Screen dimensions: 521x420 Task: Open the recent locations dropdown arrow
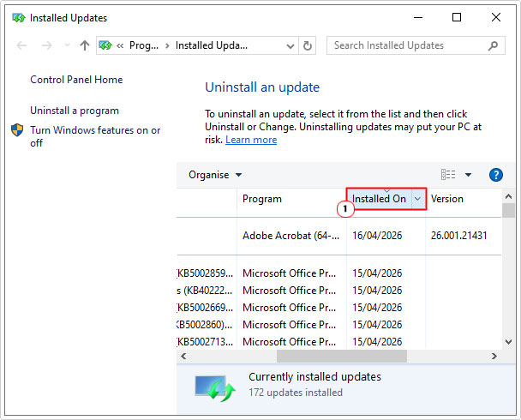tap(67, 45)
